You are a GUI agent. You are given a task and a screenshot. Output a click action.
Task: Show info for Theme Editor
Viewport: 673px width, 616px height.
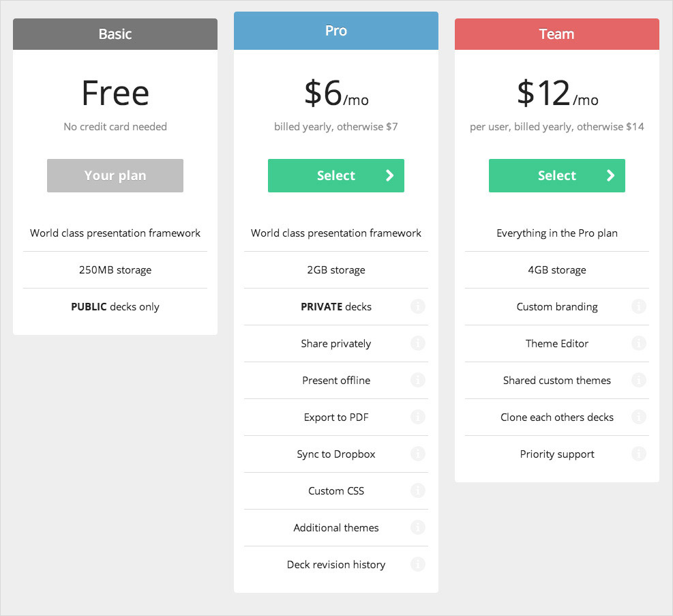(x=639, y=343)
